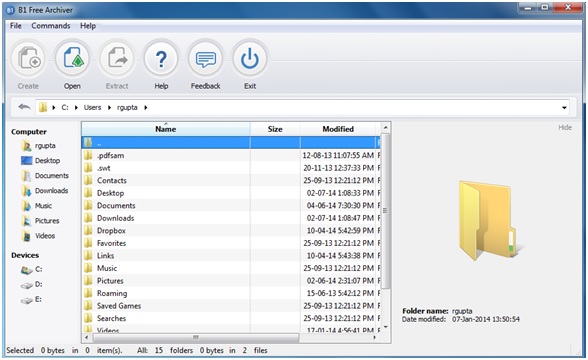Click the horizontal scrollbar thumb below file list
This screenshot has width=588, height=360.
pyautogui.click(x=196, y=338)
